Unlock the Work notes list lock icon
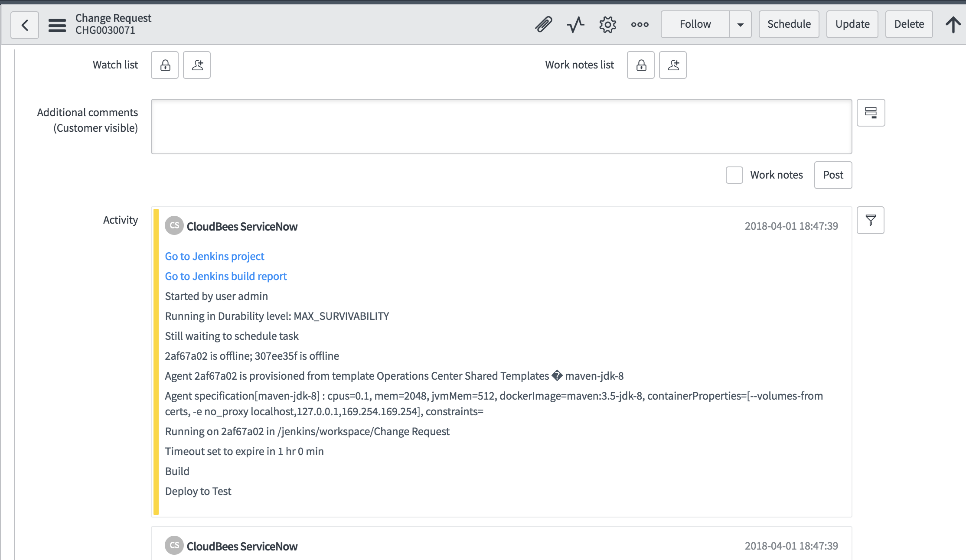Image resolution: width=966 pixels, height=560 pixels. pos(641,65)
